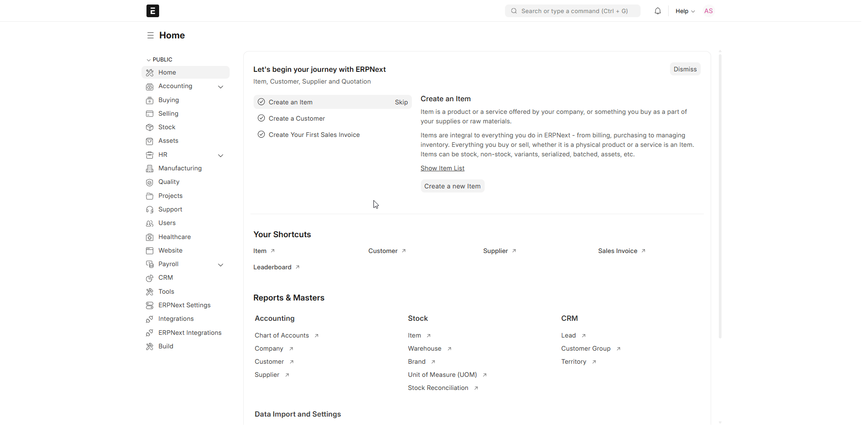Viewport: 868px width, 427px height.
Task: Open the Customer shortcut
Action: [x=387, y=251]
